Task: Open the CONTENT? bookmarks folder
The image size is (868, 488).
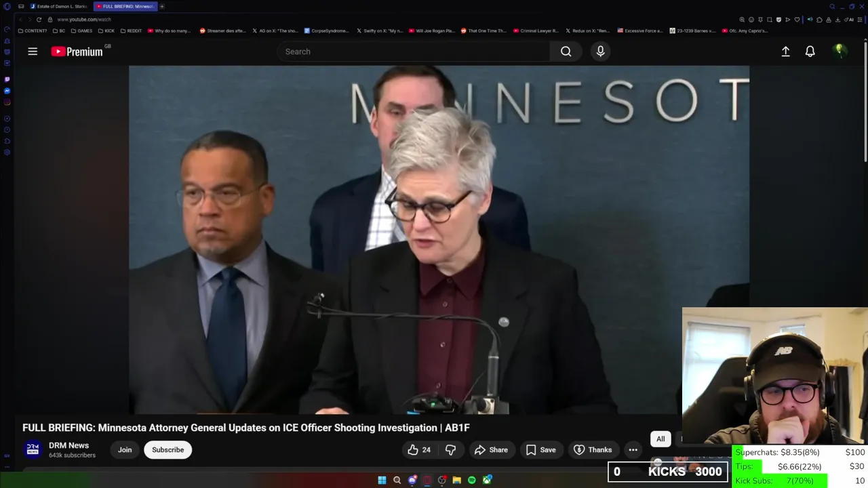Action: (33, 30)
